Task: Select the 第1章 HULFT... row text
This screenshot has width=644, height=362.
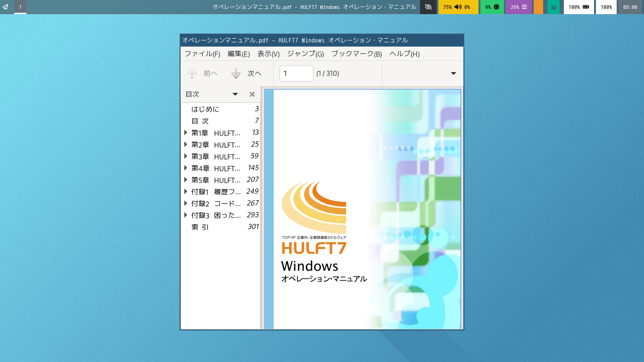Action: pyautogui.click(x=216, y=133)
